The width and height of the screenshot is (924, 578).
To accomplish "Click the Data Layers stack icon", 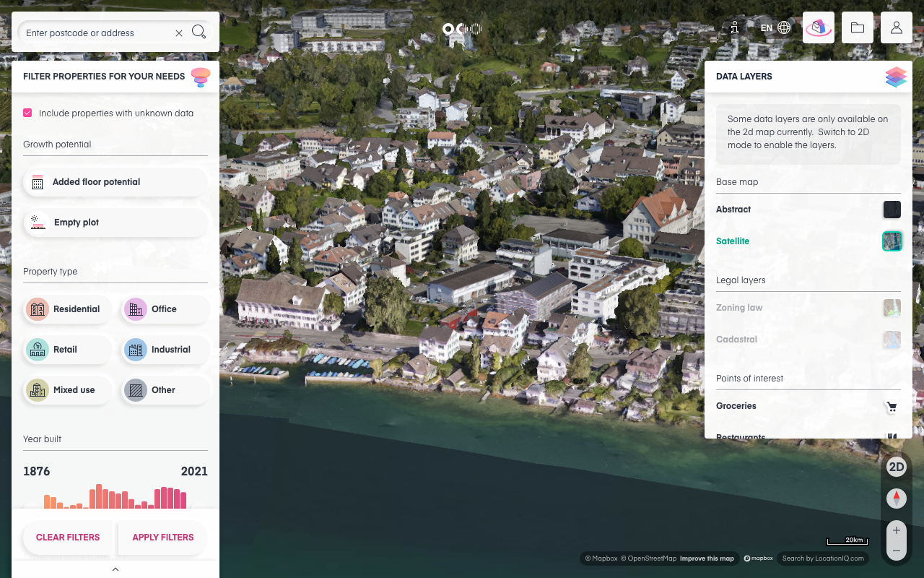I will [896, 77].
